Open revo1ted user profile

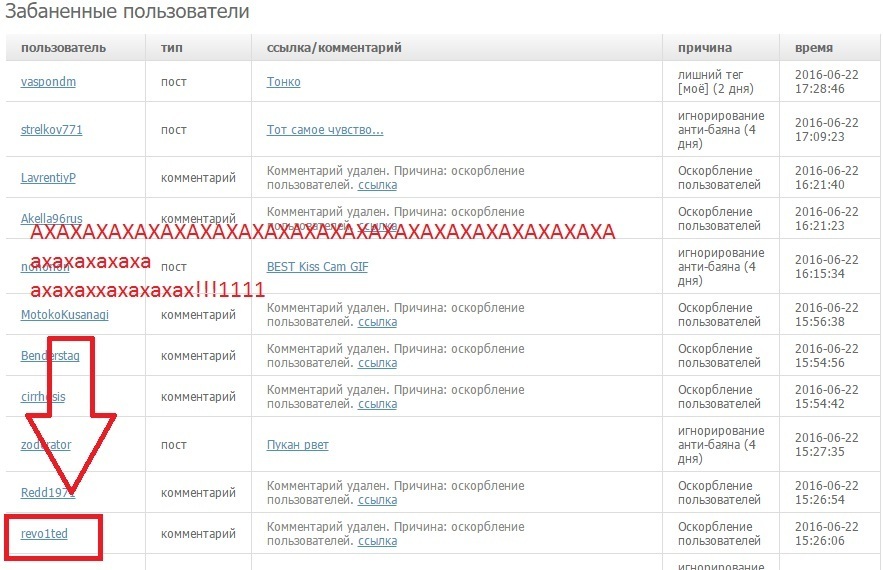click(44, 534)
